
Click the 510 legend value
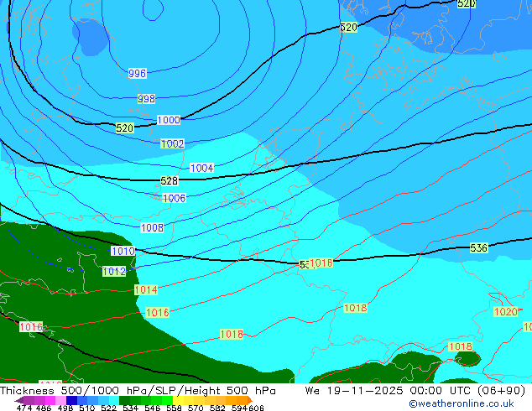coord(87,408)
